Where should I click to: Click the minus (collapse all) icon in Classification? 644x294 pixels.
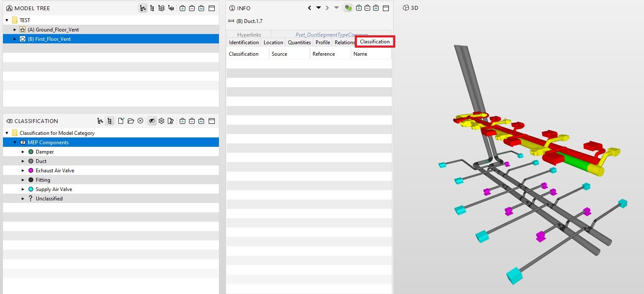point(192,121)
